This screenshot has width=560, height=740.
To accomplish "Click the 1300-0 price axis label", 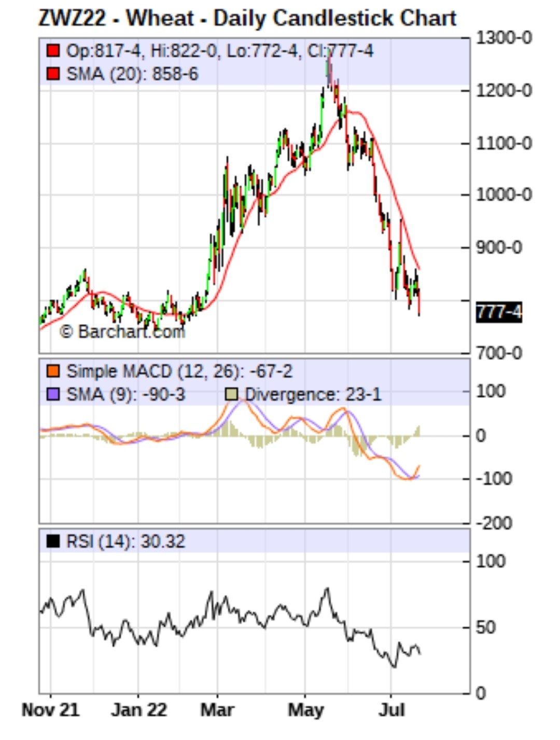I will [x=503, y=38].
